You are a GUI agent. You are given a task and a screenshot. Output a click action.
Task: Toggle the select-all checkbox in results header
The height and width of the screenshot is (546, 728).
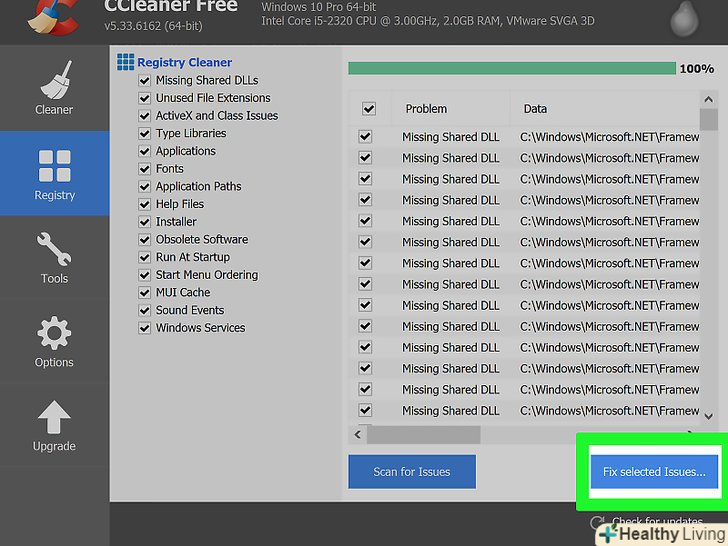[369, 109]
